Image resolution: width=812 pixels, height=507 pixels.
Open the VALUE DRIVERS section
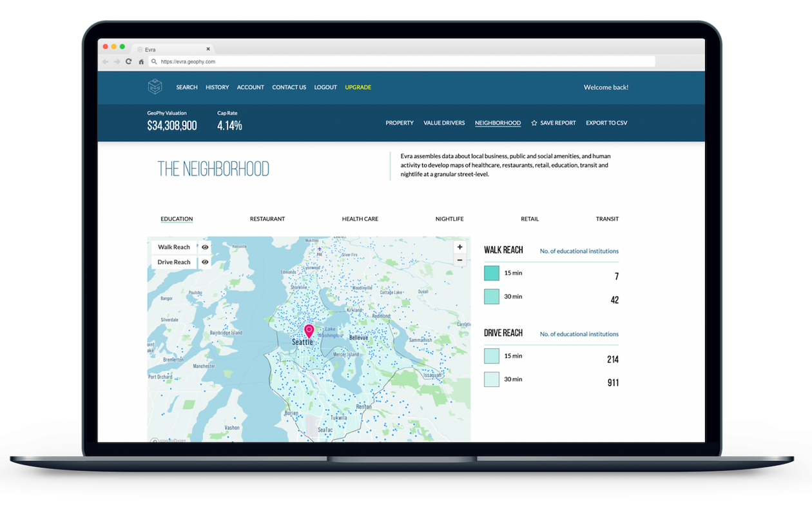tap(444, 123)
